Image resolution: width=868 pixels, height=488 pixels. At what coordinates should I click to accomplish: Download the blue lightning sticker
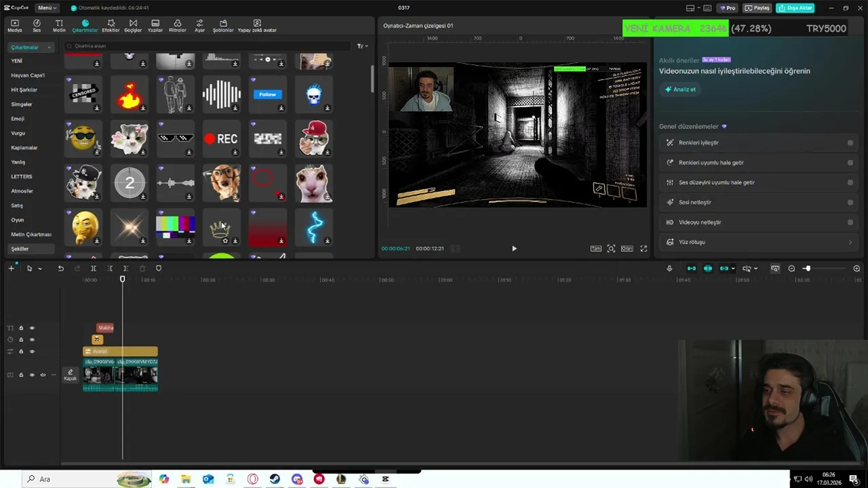coord(327,241)
